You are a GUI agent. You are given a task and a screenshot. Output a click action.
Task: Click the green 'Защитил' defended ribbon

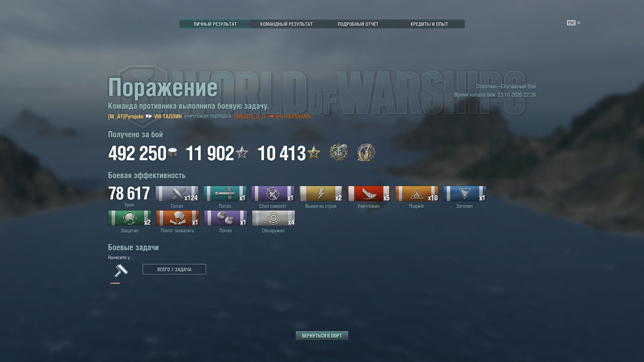129,218
